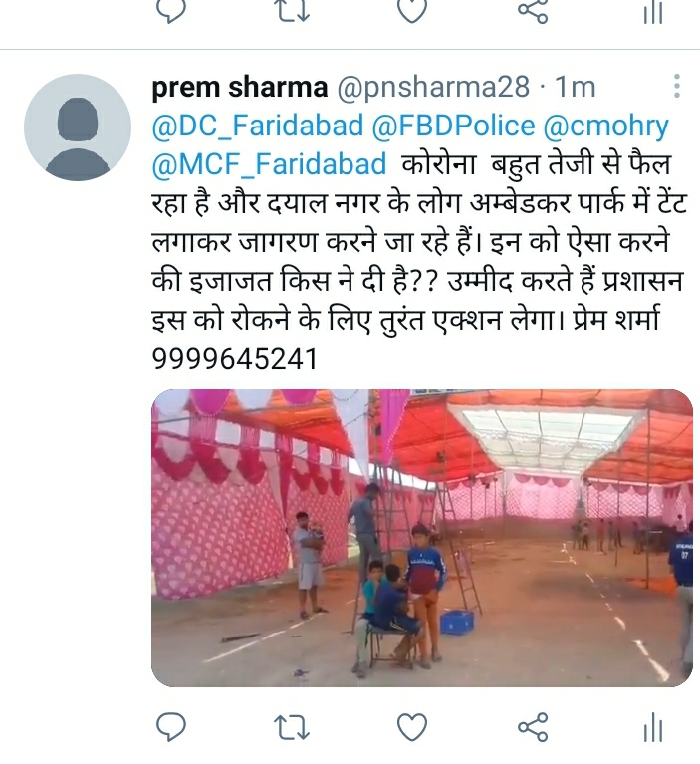Open the @cmohry mention
This screenshot has width=700, height=764.
tap(605, 127)
